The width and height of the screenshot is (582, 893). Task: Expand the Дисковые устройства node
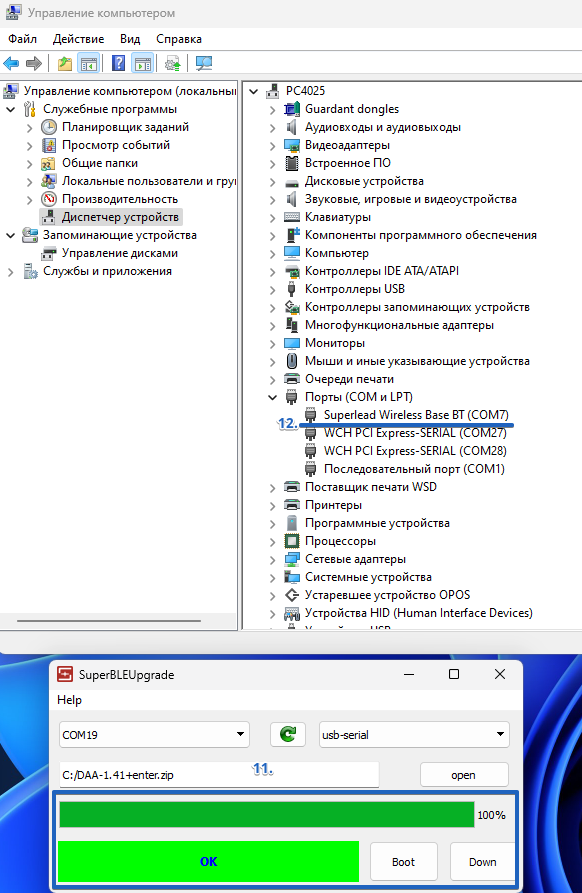pos(273,182)
